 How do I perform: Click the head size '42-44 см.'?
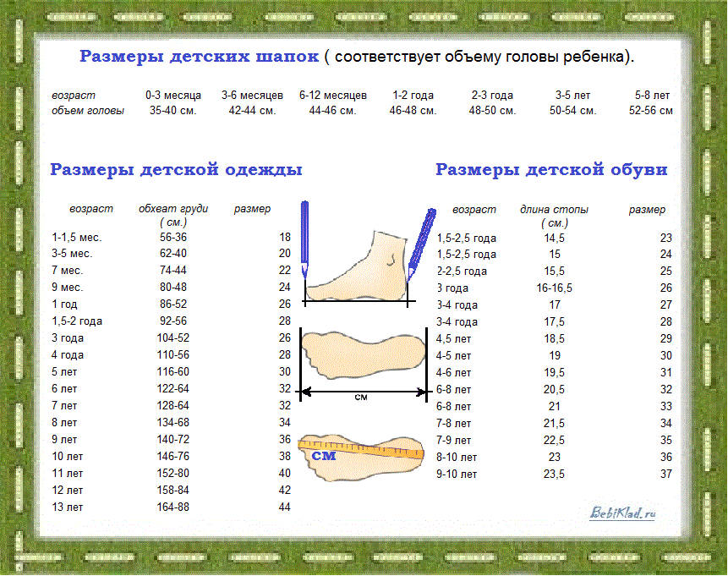pyautogui.click(x=252, y=111)
